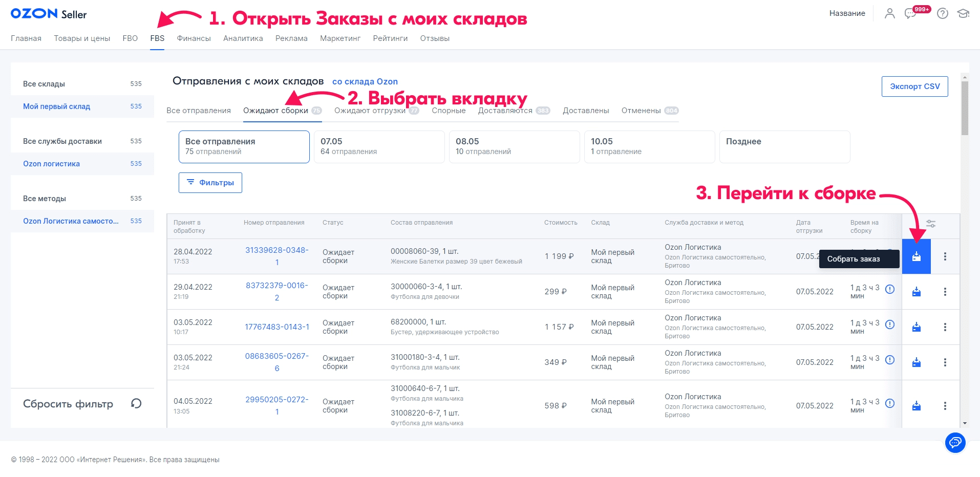Select the 07.05 date filter card
The image size is (980, 477).
point(379,147)
